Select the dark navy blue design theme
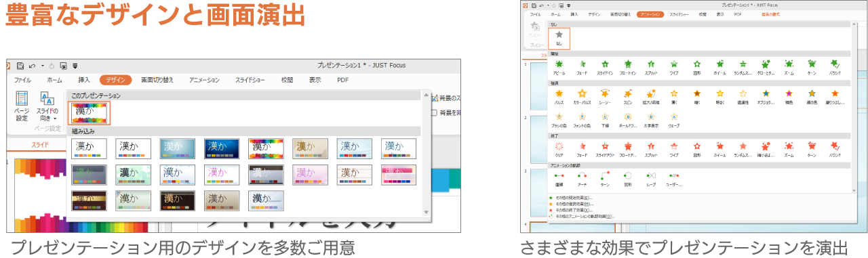 221,149
